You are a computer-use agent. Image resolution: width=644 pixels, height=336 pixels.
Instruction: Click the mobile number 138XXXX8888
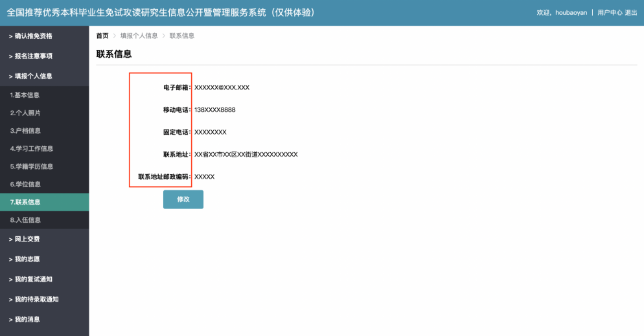pos(215,110)
